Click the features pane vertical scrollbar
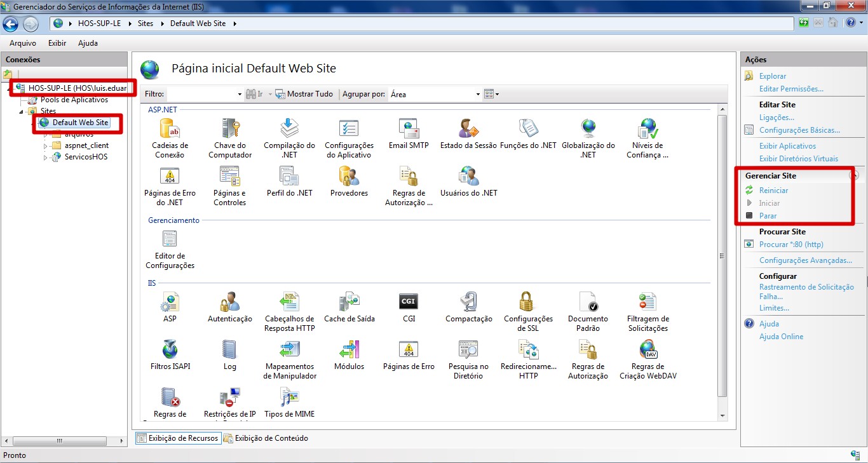This screenshot has height=463, width=868. tap(721, 256)
